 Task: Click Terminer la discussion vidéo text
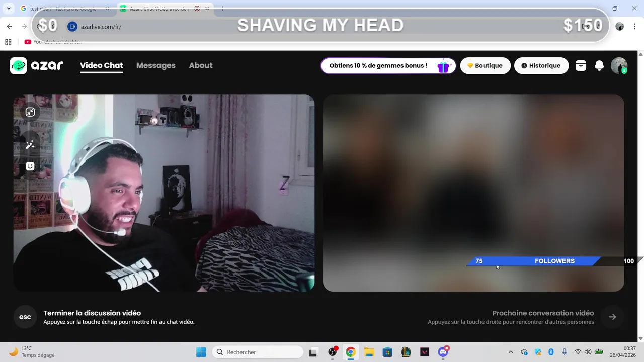coord(92,313)
